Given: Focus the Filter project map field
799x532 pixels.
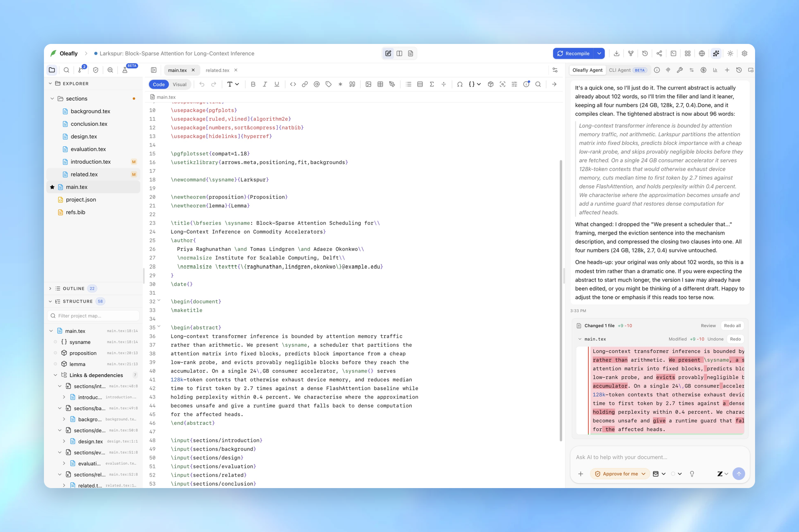Looking at the screenshot, I should (x=93, y=316).
